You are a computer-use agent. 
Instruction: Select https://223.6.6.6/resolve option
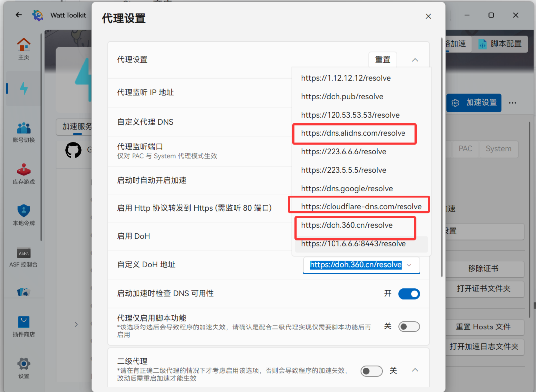361,152
